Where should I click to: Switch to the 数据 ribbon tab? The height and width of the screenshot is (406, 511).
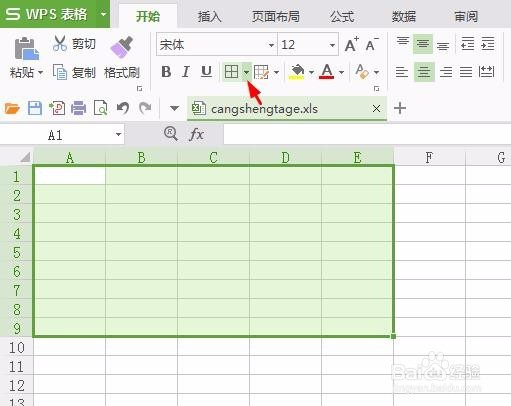click(x=404, y=16)
